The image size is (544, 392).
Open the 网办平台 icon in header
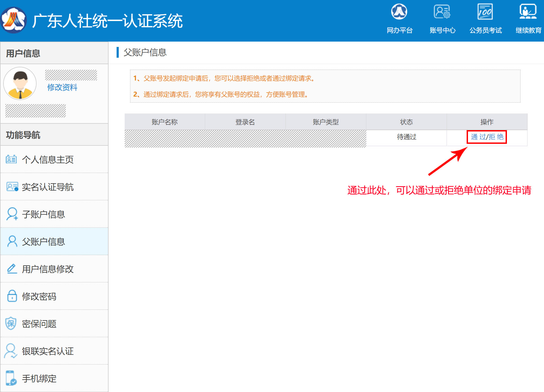[399, 12]
